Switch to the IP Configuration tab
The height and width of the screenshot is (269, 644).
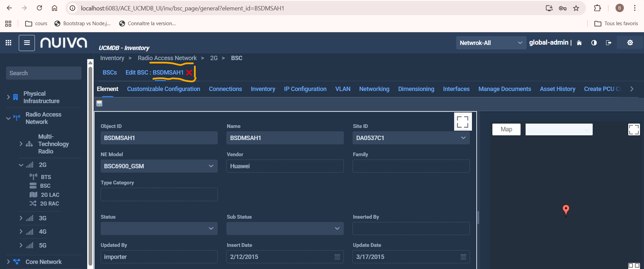305,89
